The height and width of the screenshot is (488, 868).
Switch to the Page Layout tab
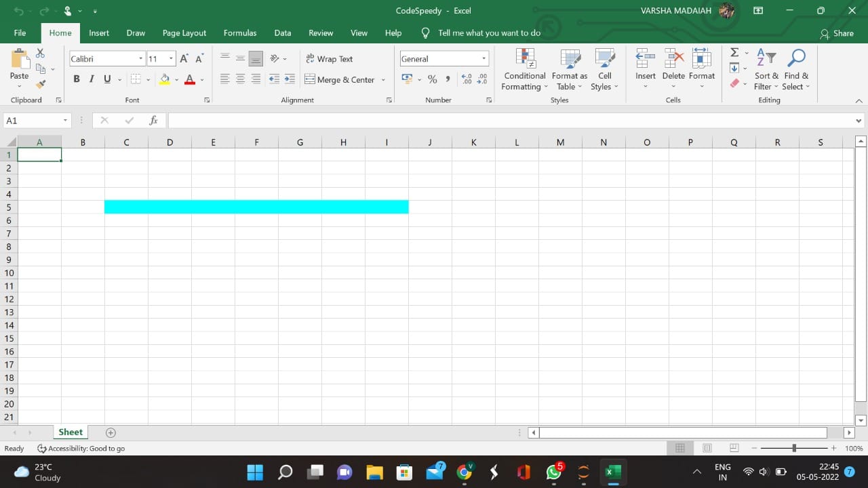pos(184,33)
